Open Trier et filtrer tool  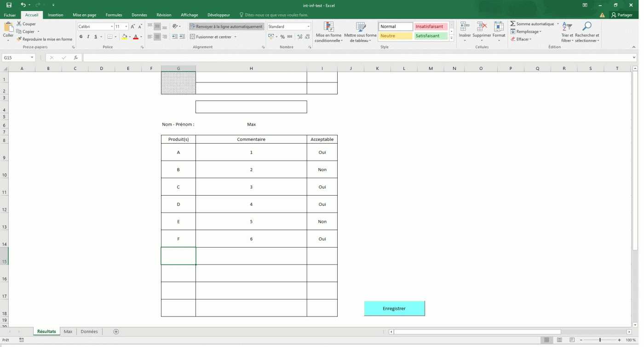coord(567,32)
